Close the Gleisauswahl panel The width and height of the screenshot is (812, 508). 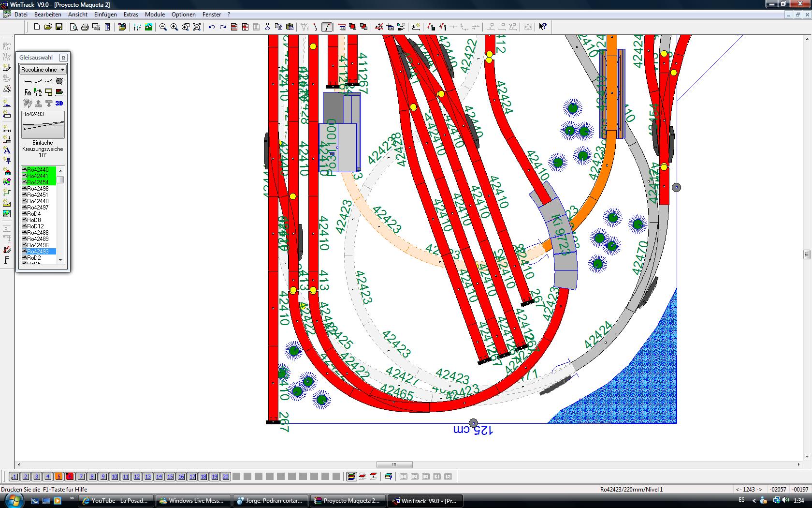[63, 58]
